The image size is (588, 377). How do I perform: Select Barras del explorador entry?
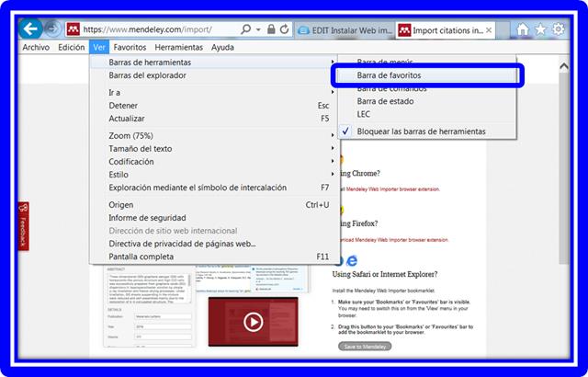pyautogui.click(x=214, y=75)
